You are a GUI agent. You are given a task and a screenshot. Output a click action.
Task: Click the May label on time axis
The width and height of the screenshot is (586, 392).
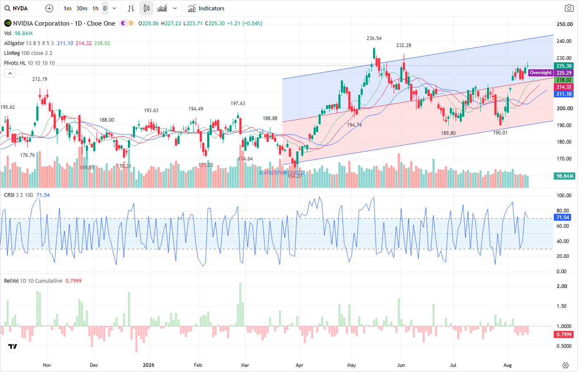[x=352, y=365]
